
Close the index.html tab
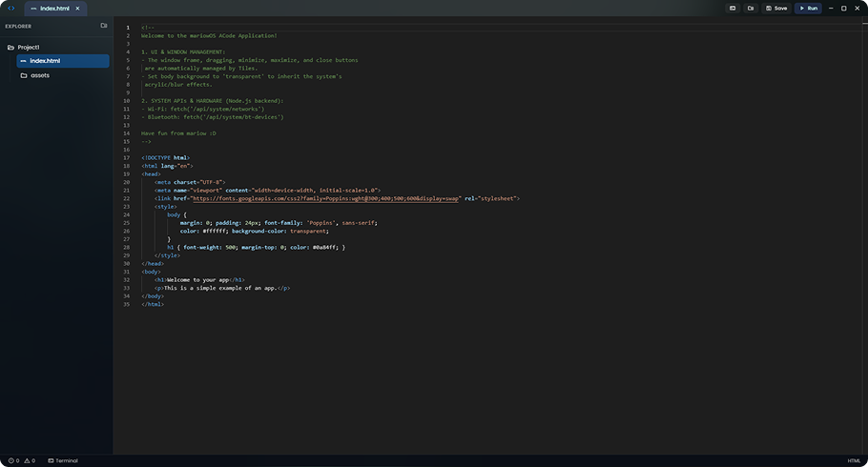click(x=77, y=9)
